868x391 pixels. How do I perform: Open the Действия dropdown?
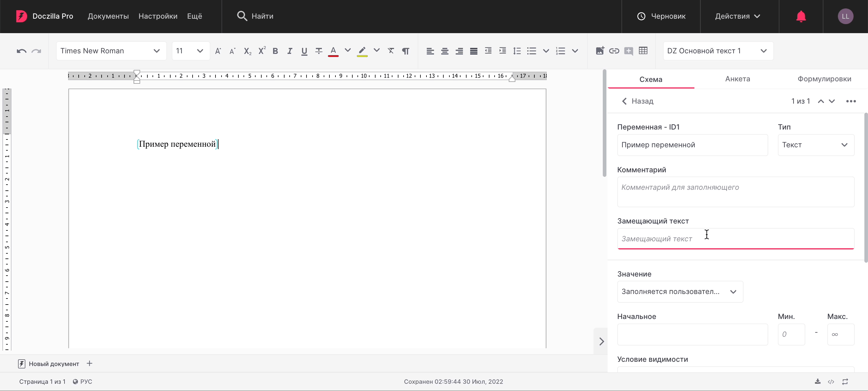click(x=737, y=16)
